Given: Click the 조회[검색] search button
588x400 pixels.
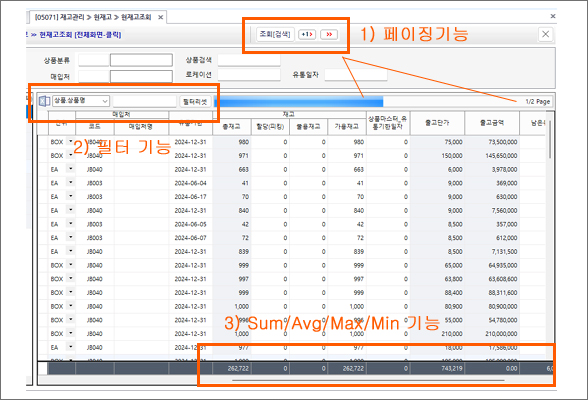Looking at the screenshot, I should pos(275,34).
